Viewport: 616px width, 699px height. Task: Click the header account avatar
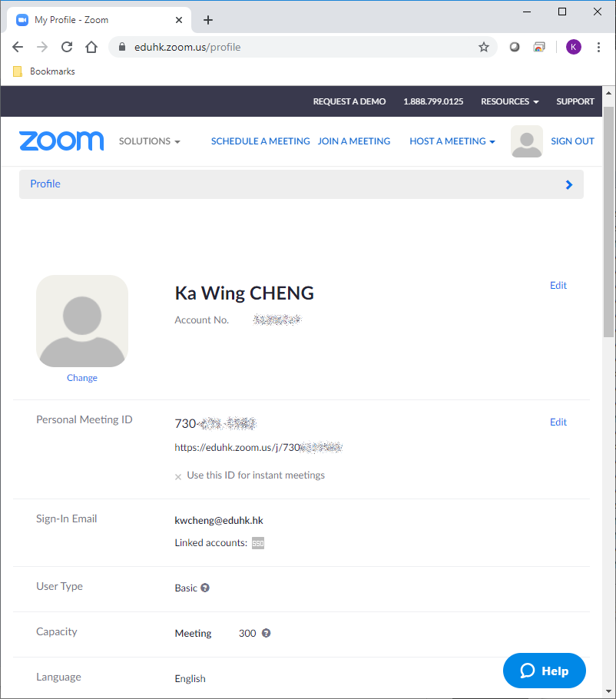(x=527, y=141)
